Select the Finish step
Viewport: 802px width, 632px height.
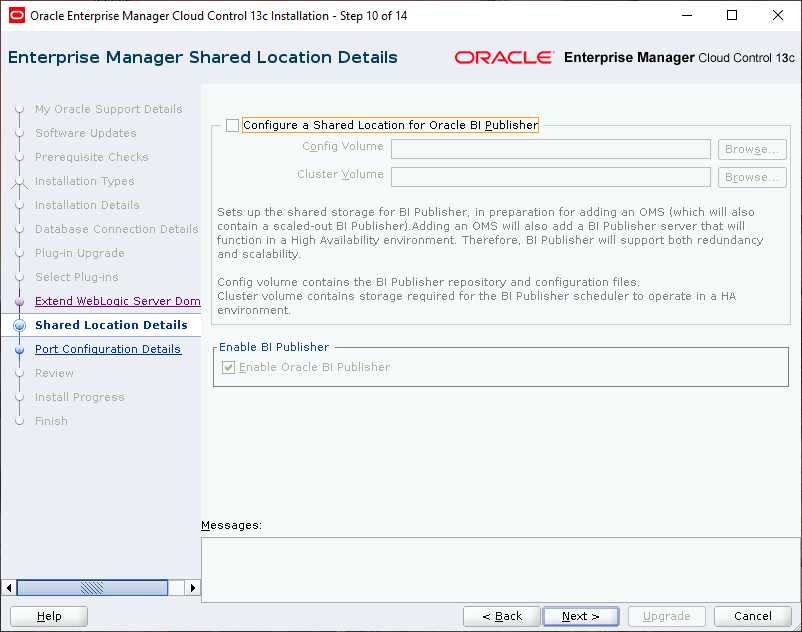click(x=51, y=421)
